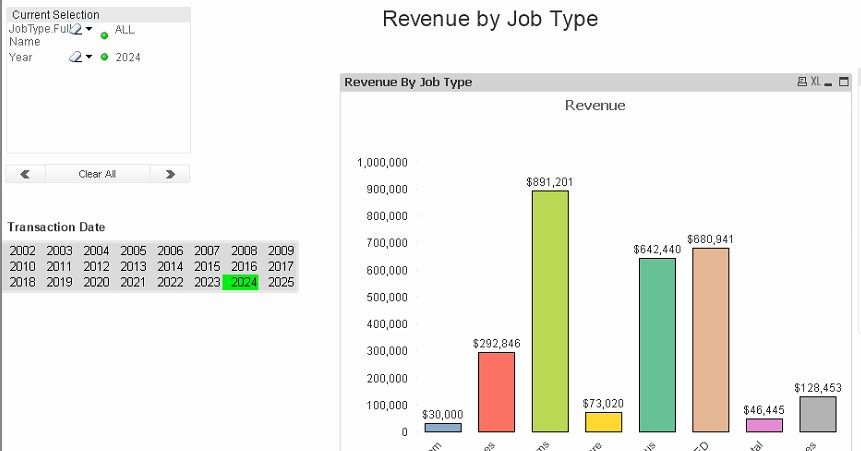Click the Transaction Date list box title
Screen dimensions: 861x451
pyautogui.click(x=56, y=227)
